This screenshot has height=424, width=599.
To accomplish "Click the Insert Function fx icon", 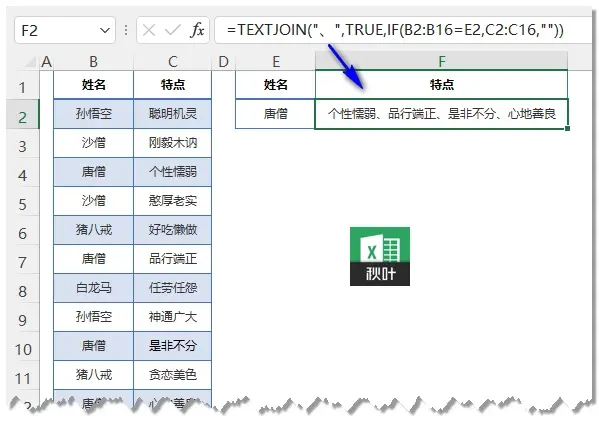I will click(x=197, y=30).
